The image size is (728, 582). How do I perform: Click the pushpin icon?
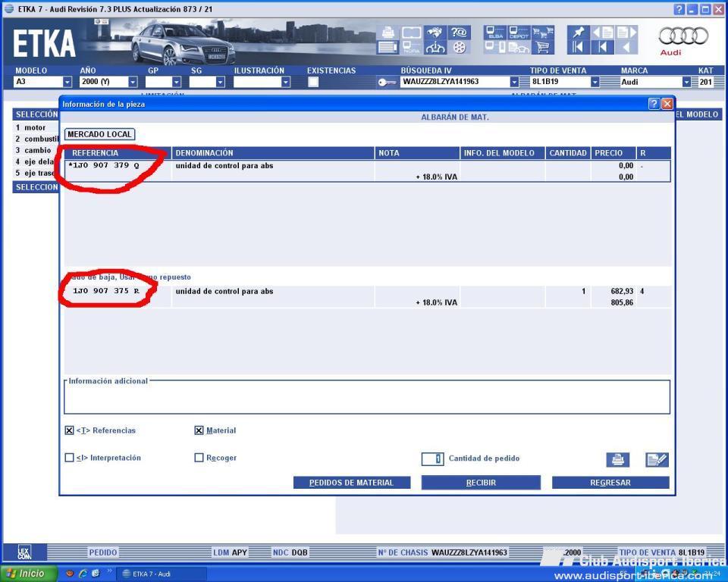pyautogui.click(x=578, y=33)
